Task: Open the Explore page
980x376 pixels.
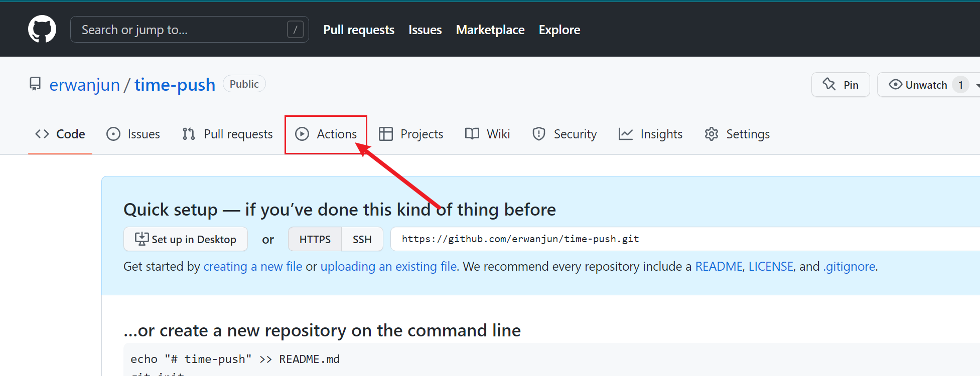Action: point(559,30)
